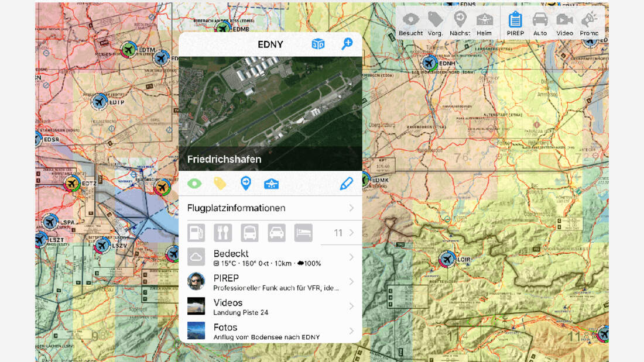The image size is (644, 362).
Task: Click the hotel bed amenity icon
Action: pyautogui.click(x=304, y=232)
